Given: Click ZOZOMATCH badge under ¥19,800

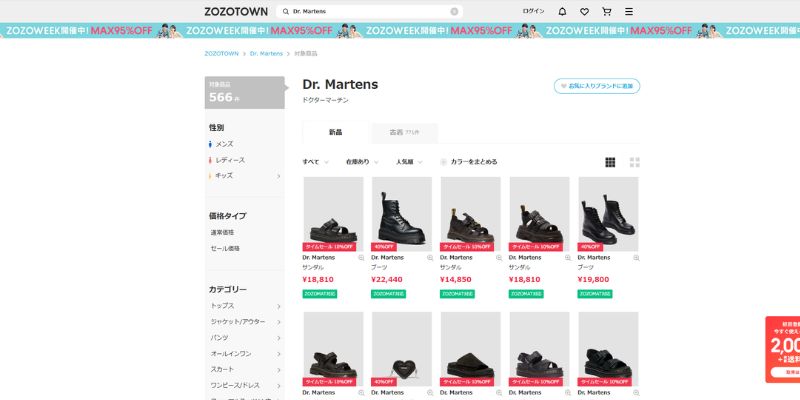Looking at the screenshot, I should click(x=595, y=294).
